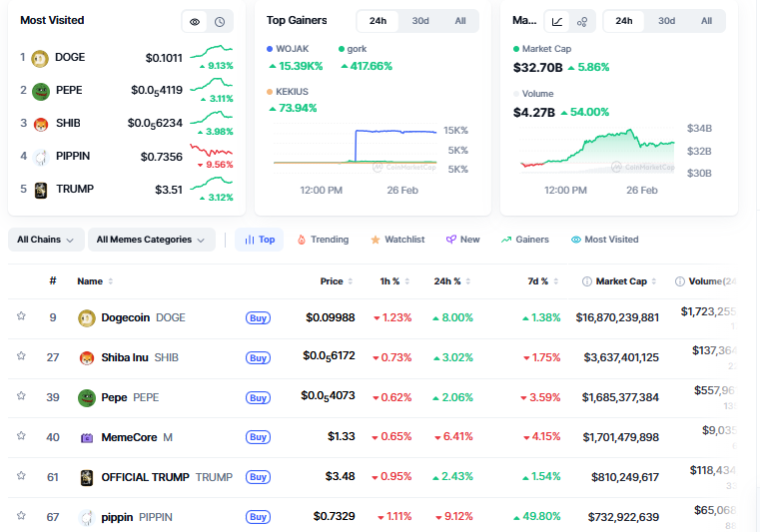Expand the All Memes Categories dropdown
The height and width of the screenshot is (532, 760).
(x=151, y=240)
